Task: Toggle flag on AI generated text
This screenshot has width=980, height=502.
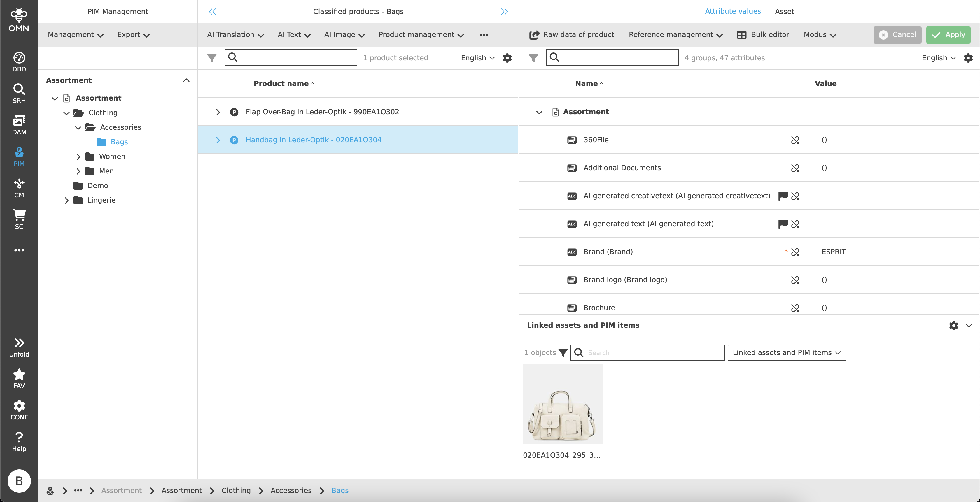Action: (783, 224)
